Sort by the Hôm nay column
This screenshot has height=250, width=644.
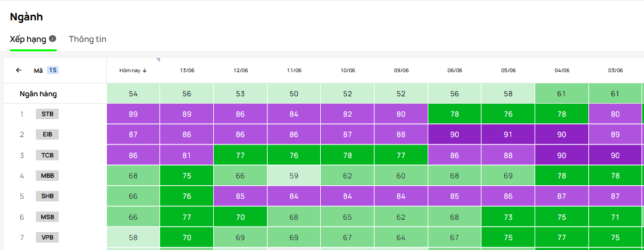click(x=133, y=70)
